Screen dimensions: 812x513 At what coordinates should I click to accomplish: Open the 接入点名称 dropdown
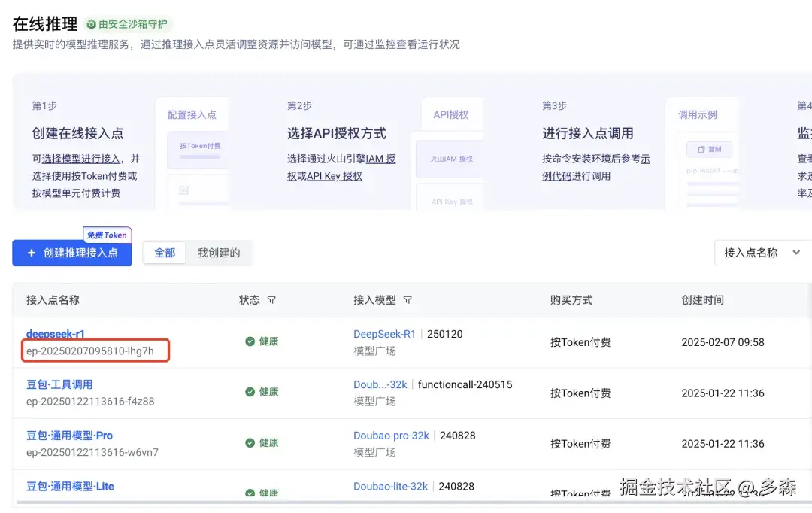point(762,253)
